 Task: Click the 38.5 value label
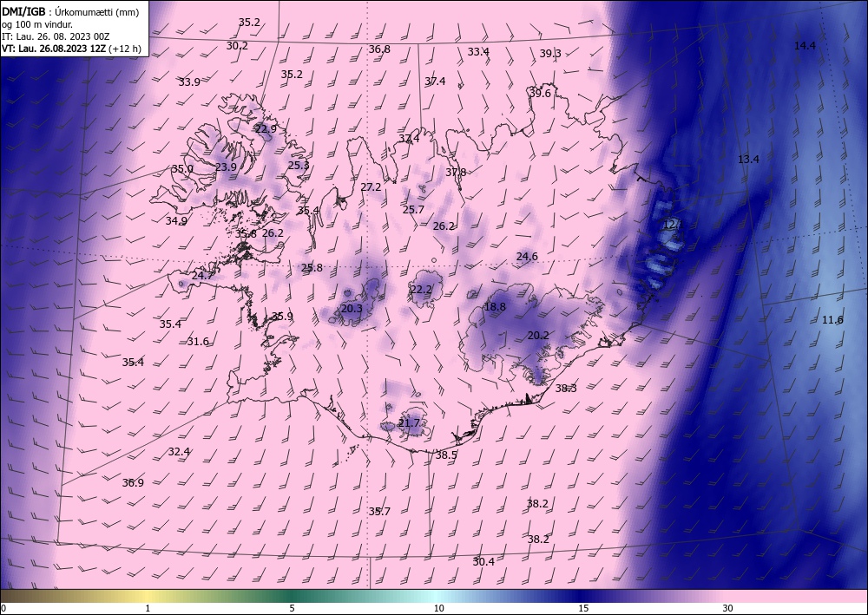click(x=446, y=455)
